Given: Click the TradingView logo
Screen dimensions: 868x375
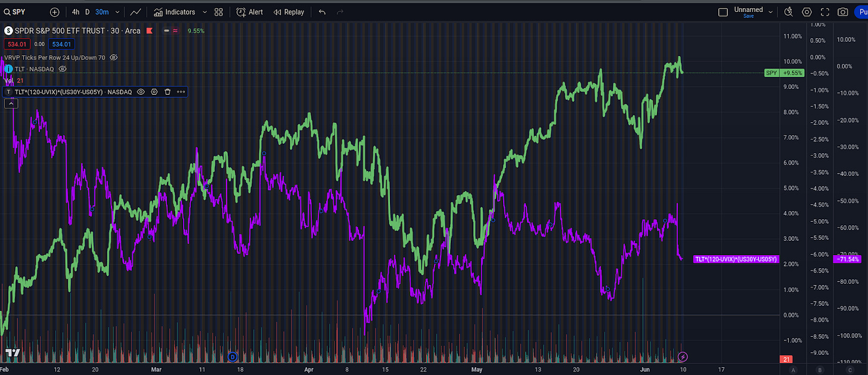Looking at the screenshot, I should pyautogui.click(x=13, y=352).
